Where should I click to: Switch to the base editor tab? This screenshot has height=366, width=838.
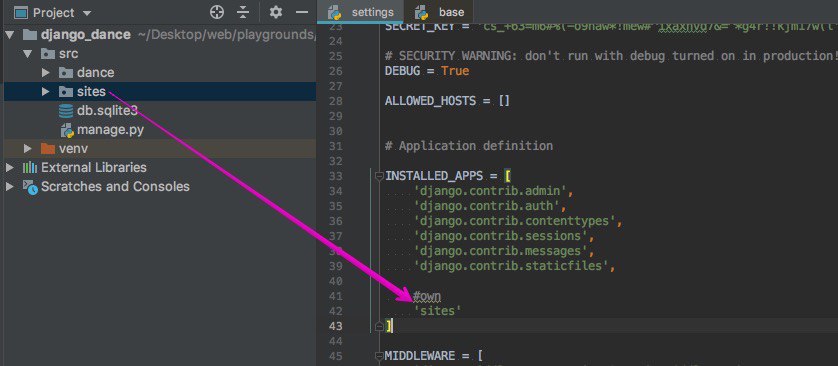(439, 12)
